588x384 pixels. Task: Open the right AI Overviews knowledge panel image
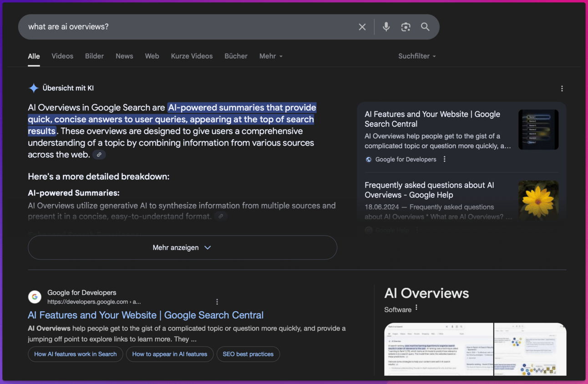530,349
